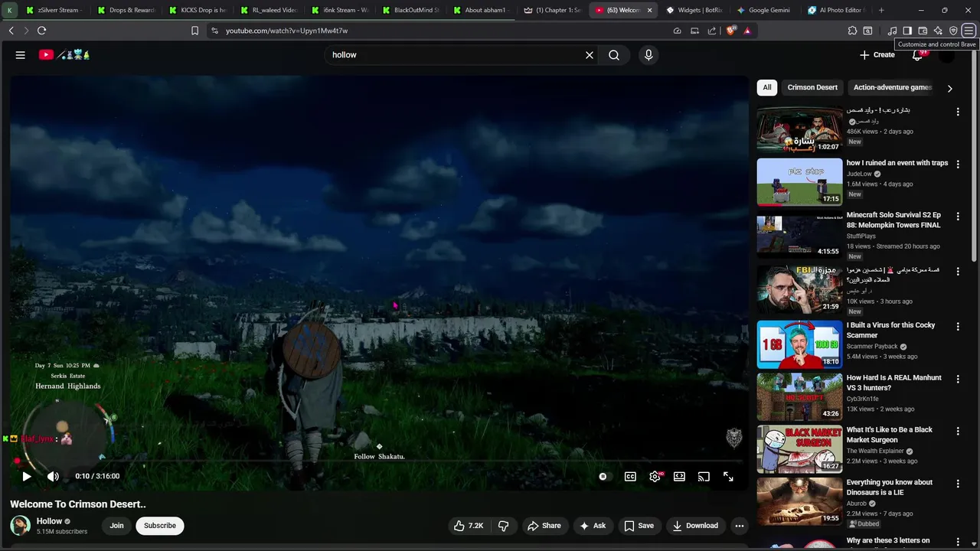
Task: Open Brave VPN shield icon
Action: point(953,31)
